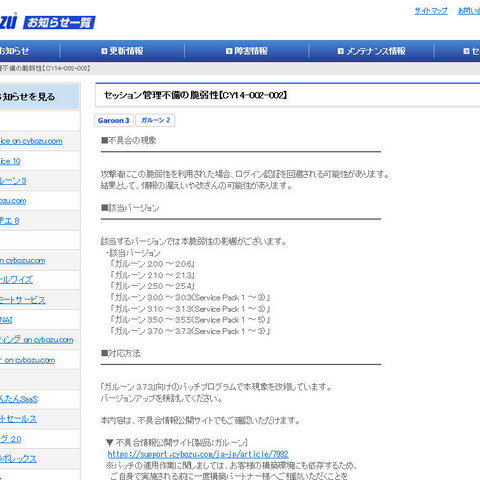
Task: Open sidebar link ending 'ice 10'
Action: [x=10, y=161]
